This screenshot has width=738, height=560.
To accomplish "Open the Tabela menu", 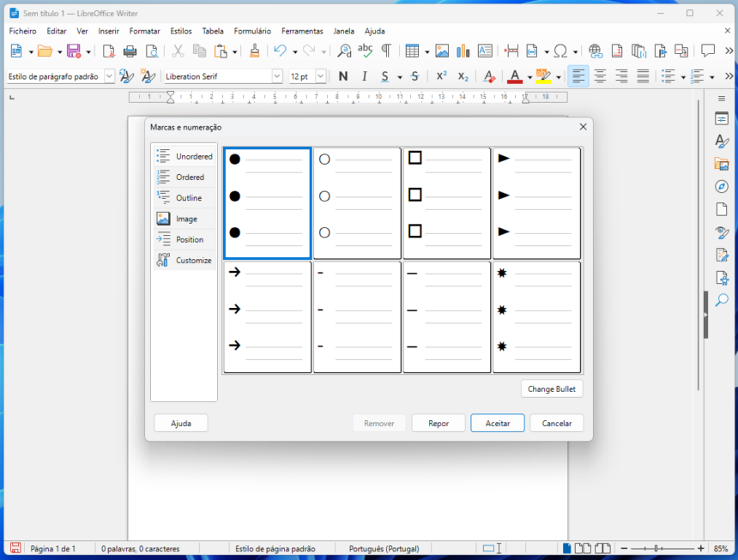I will pos(213,31).
